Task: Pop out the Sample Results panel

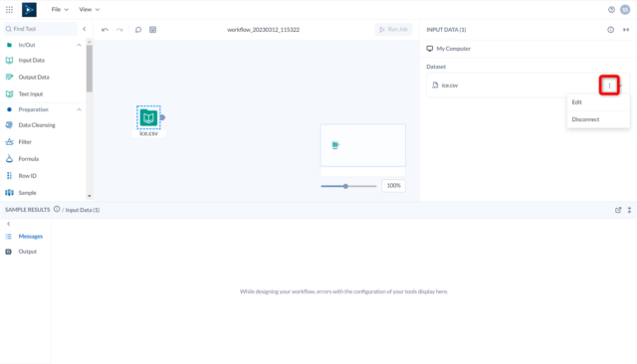Action: coord(618,210)
